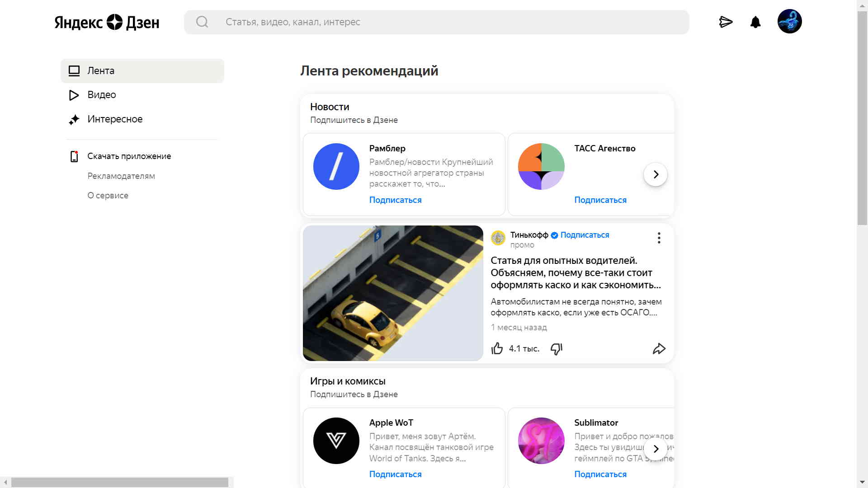The width and height of the screenshot is (868, 488).
Task: Click the Apple WoT channel title
Action: [x=391, y=423]
